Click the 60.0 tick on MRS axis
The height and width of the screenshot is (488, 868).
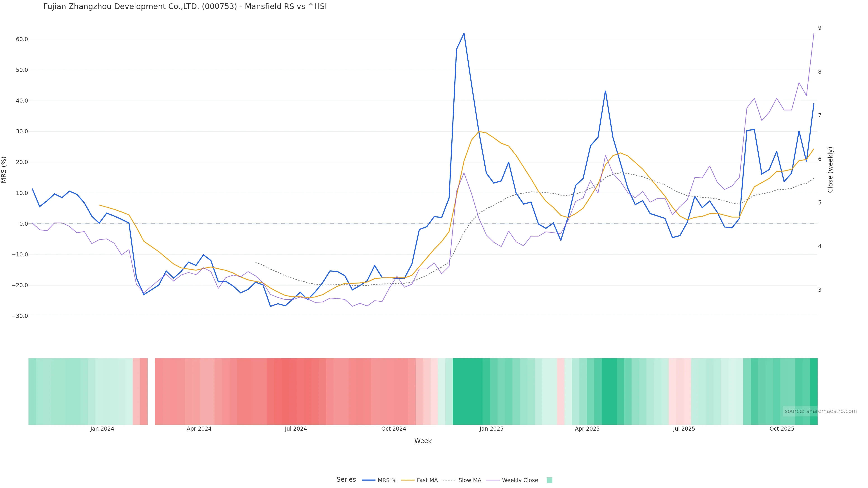pos(22,39)
